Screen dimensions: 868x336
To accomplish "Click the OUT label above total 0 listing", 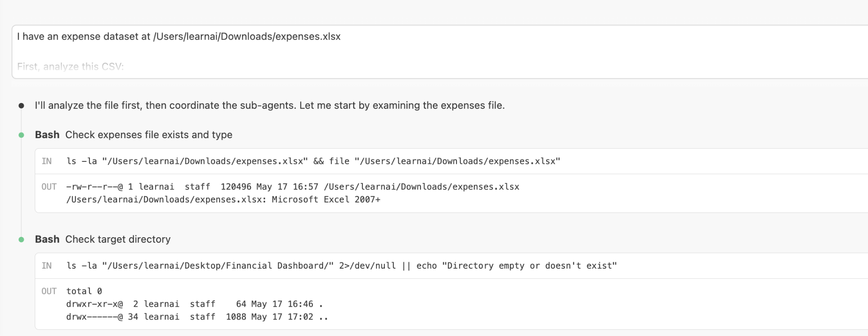I will click(x=49, y=291).
